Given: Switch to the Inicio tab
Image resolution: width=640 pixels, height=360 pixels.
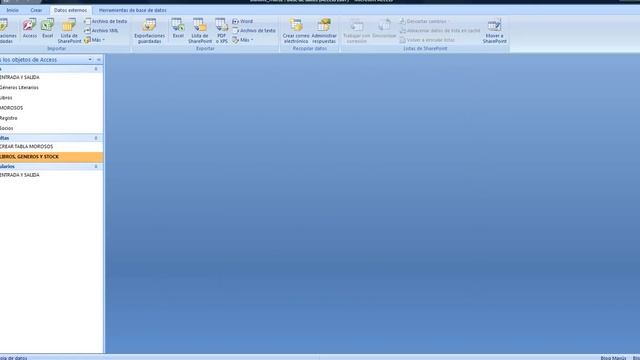Looking at the screenshot, I should [x=12, y=10].
